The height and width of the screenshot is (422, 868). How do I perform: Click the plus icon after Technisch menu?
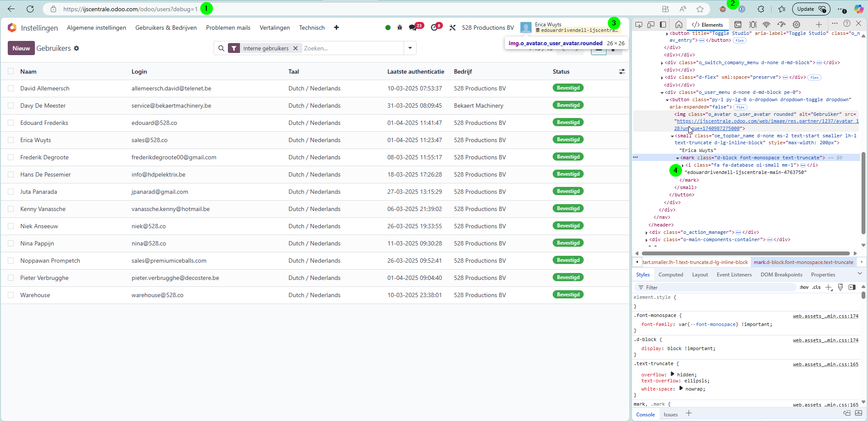[x=336, y=28]
